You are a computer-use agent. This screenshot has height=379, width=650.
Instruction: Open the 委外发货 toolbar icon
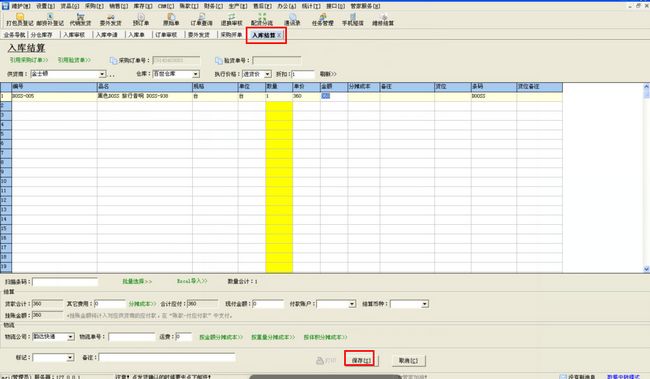(111, 19)
